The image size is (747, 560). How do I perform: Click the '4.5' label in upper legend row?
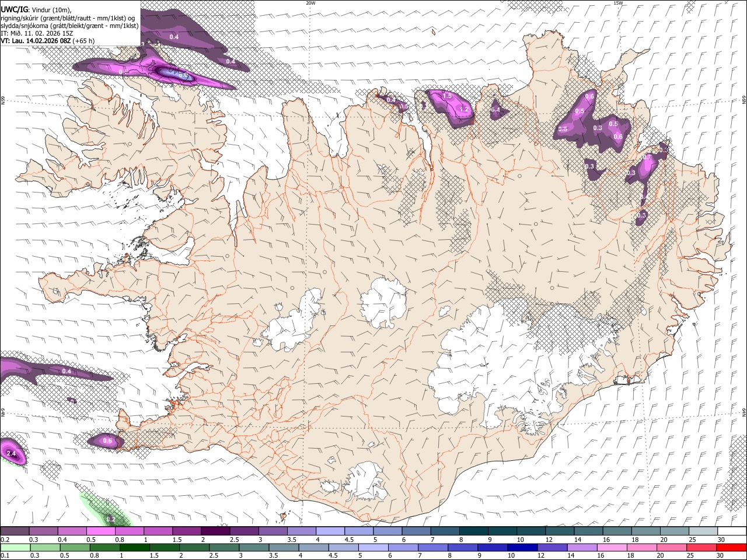point(348,540)
